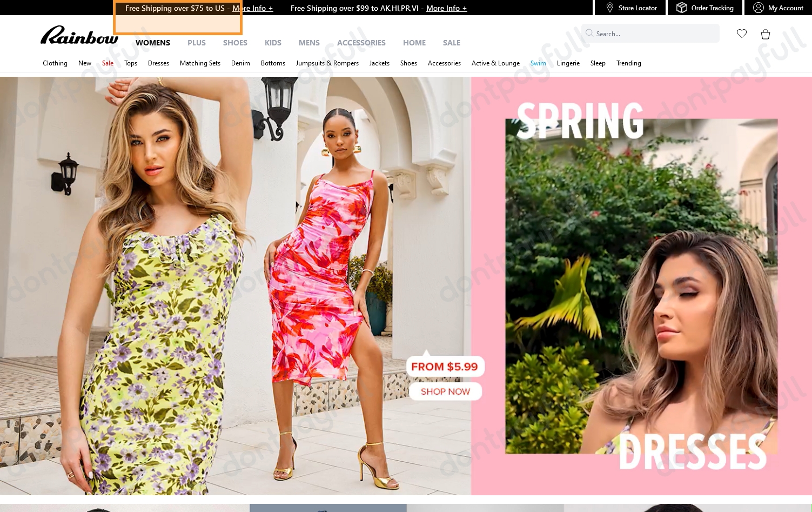Viewport: 812px width, 512px height.
Task: Click Free Shipping over $75 to US text
Action: pos(175,8)
